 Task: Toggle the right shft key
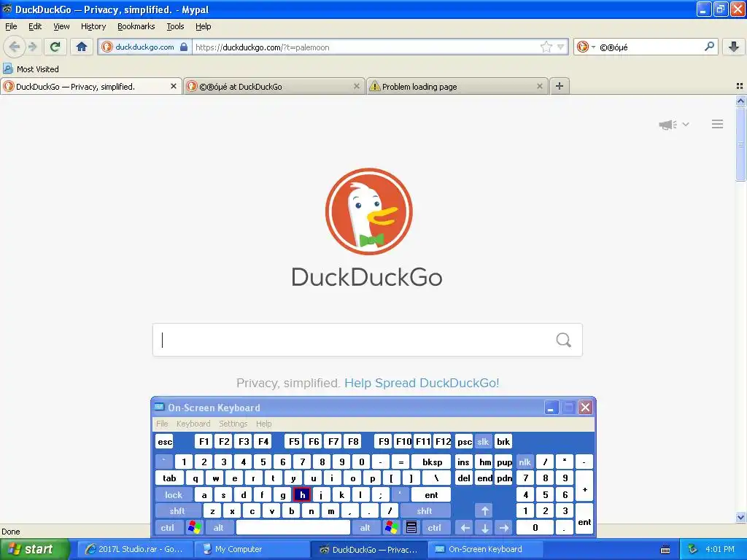point(425,511)
